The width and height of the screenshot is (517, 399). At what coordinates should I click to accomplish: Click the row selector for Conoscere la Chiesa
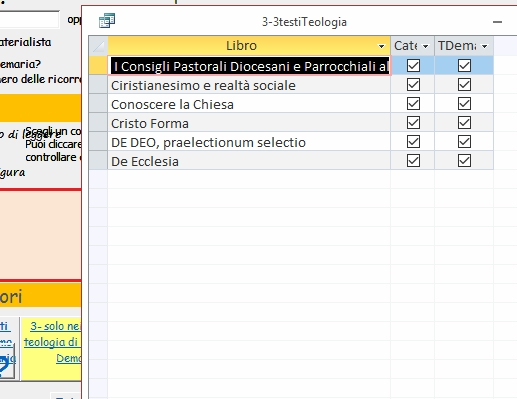98,104
